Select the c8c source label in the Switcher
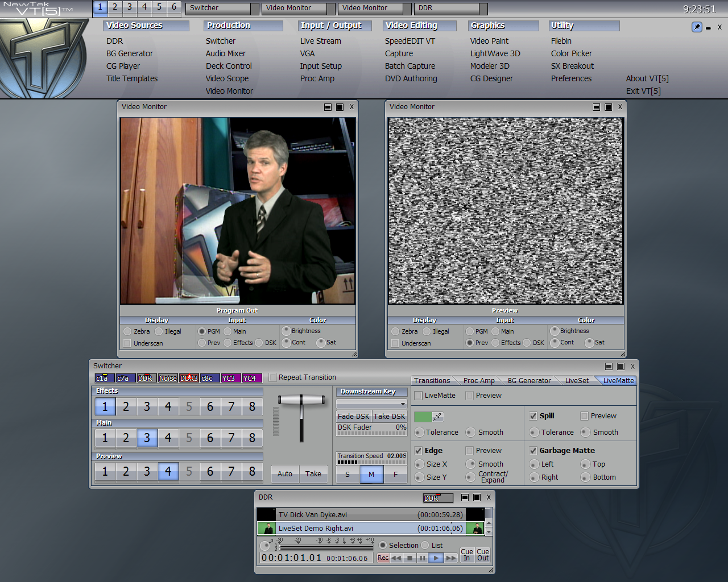 pyautogui.click(x=210, y=378)
